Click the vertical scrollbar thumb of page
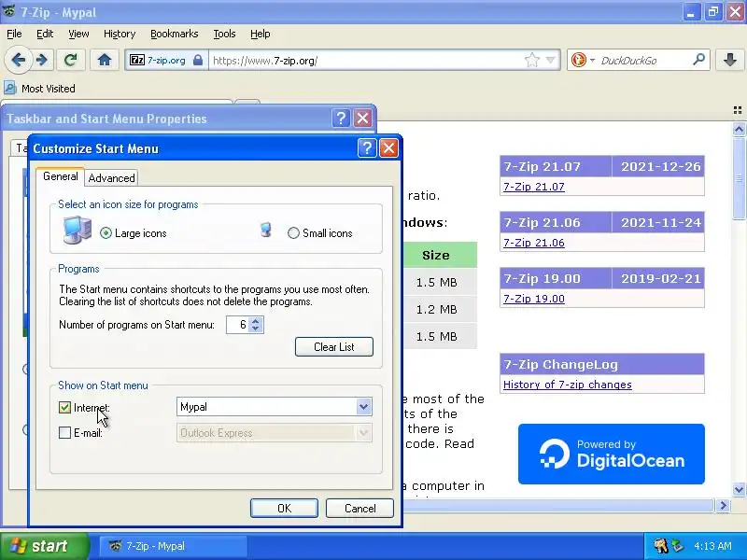The height and width of the screenshot is (560, 747). [x=739, y=178]
